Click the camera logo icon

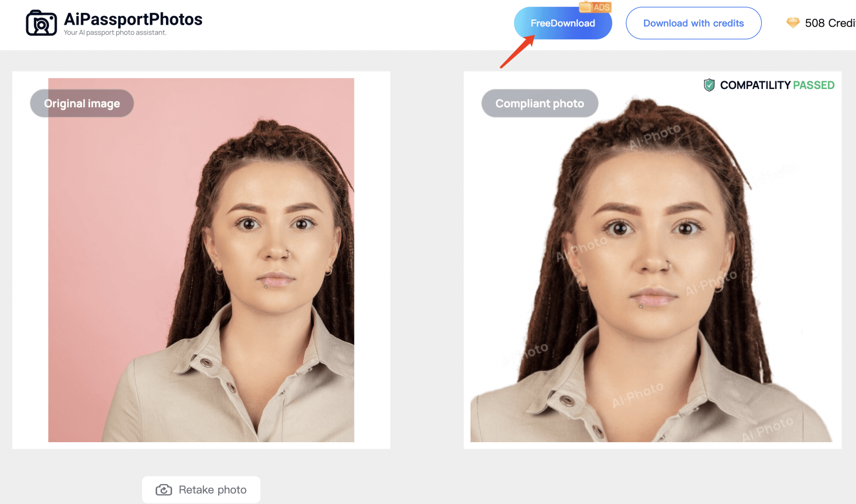coord(41,23)
